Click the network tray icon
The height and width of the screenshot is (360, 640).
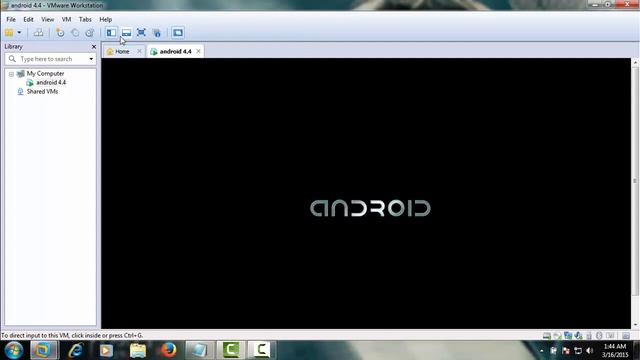click(578, 351)
